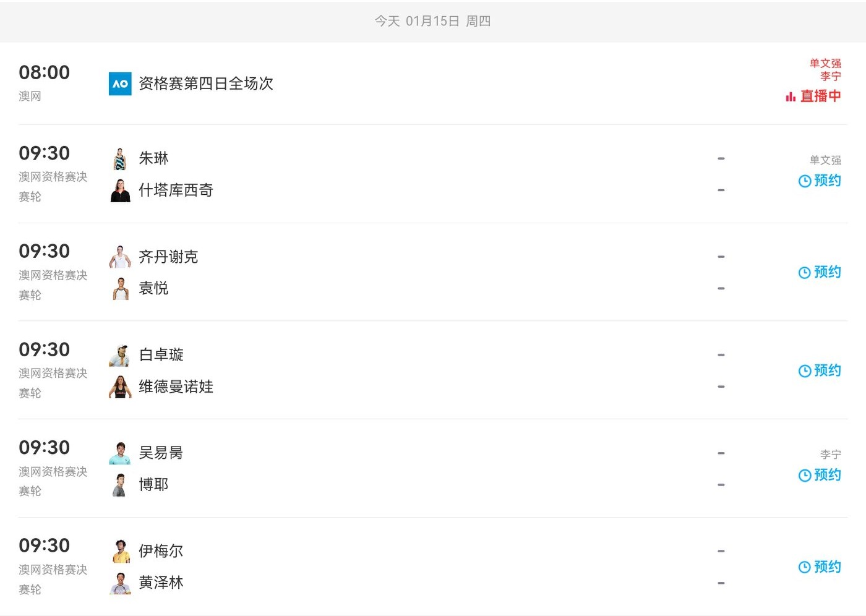The height and width of the screenshot is (616, 866).
Task: Click the 吴易昺 player name
Action: click(x=161, y=453)
